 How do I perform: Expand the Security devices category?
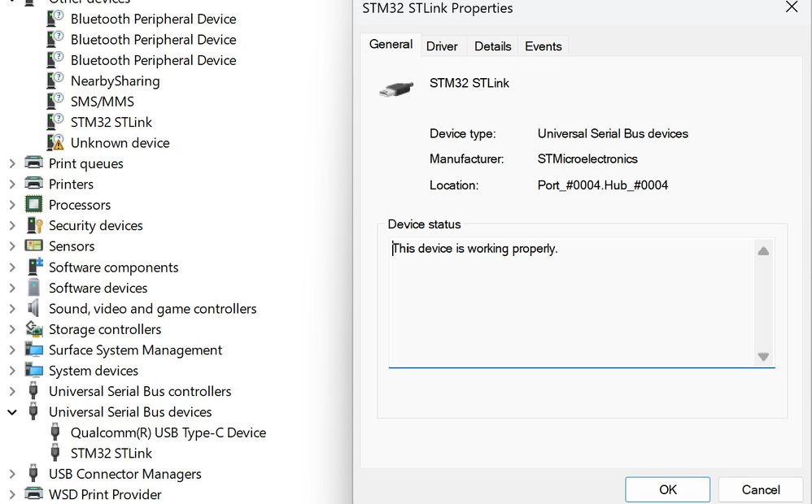coord(12,226)
